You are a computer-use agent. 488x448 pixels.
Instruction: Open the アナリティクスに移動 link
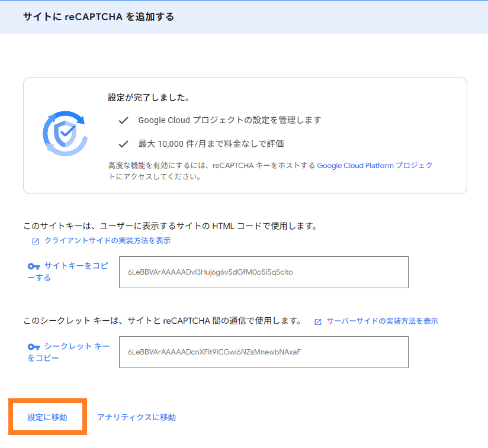137,417
